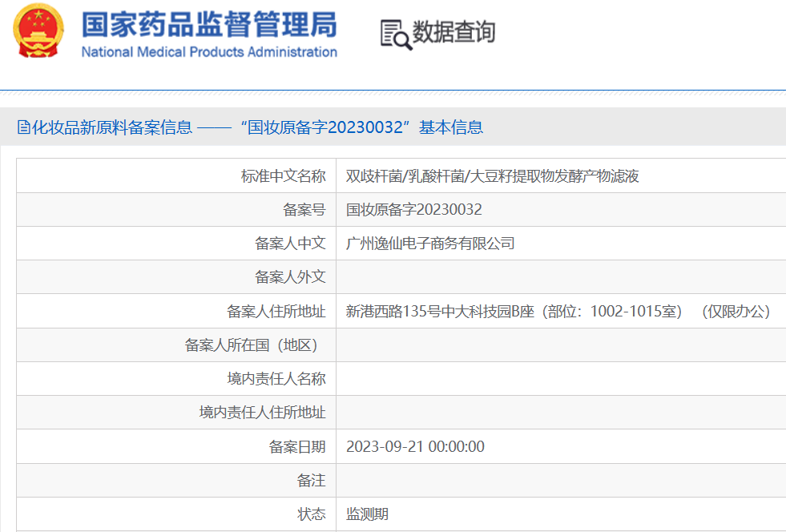
Task: Select the section heading 化妆品新原料备案信息 基本信息
Action: 250,127
